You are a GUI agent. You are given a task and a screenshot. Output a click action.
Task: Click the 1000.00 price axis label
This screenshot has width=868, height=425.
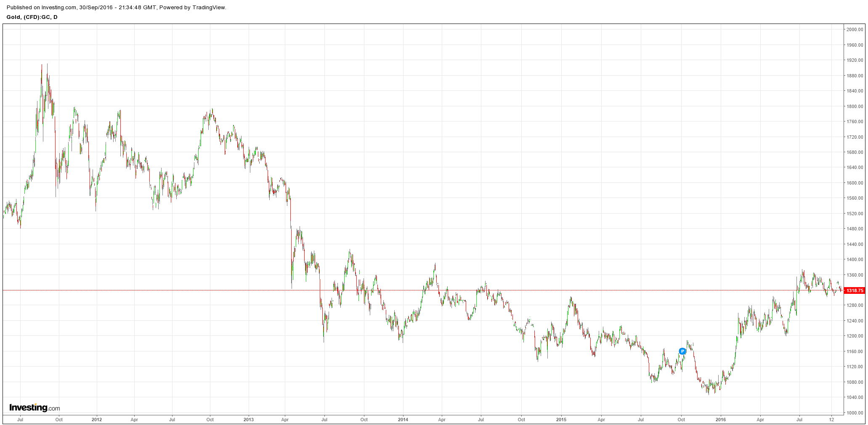pos(855,413)
